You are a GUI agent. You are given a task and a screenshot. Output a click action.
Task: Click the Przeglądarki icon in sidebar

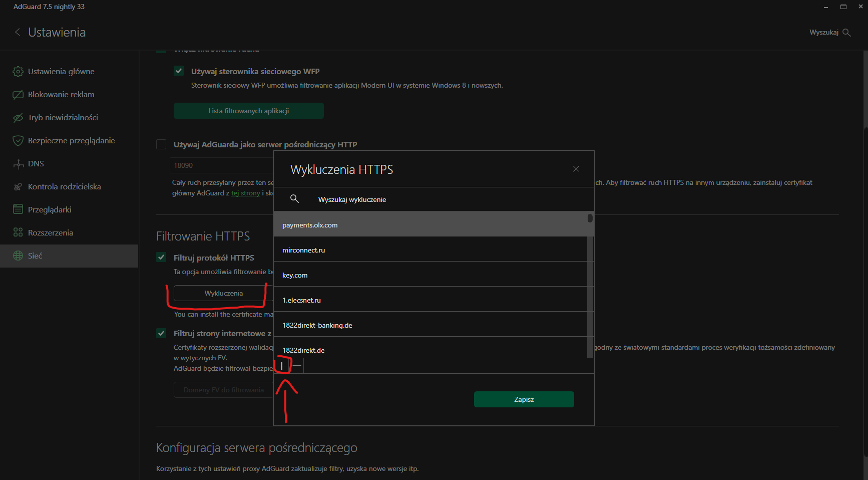click(x=18, y=209)
